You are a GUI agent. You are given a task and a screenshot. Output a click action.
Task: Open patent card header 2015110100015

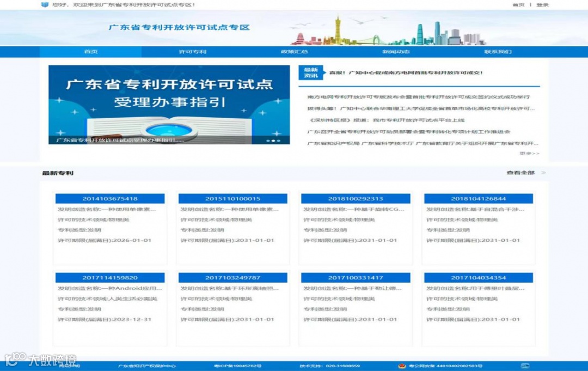click(x=233, y=199)
